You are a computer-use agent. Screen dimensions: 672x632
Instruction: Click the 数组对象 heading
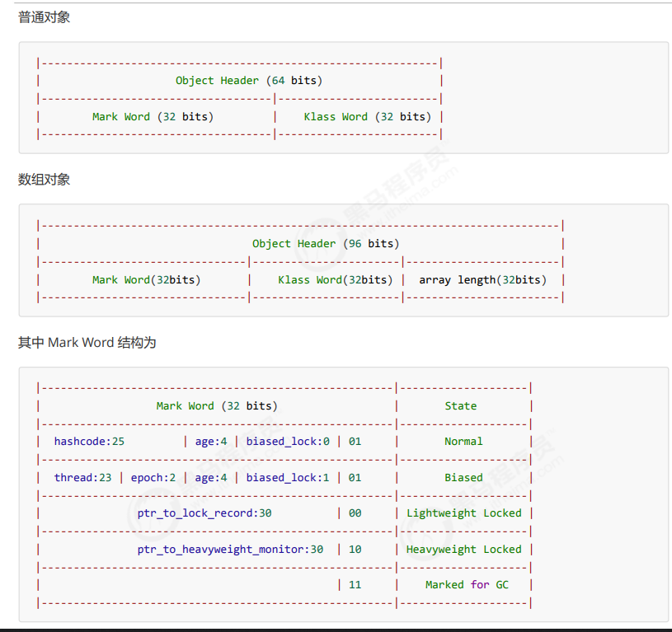pyautogui.click(x=45, y=180)
